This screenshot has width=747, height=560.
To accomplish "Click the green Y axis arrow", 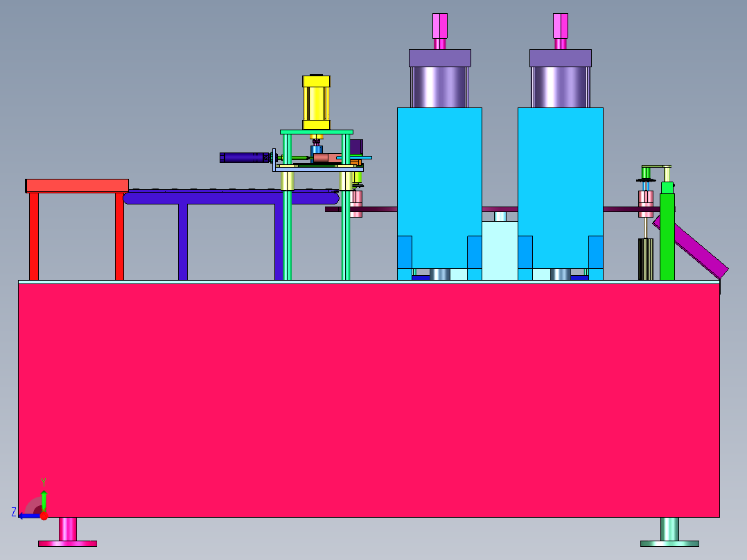I will tap(44, 501).
